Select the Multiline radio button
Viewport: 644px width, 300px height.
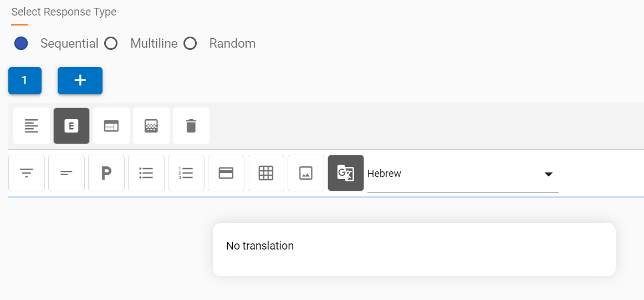[111, 43]
